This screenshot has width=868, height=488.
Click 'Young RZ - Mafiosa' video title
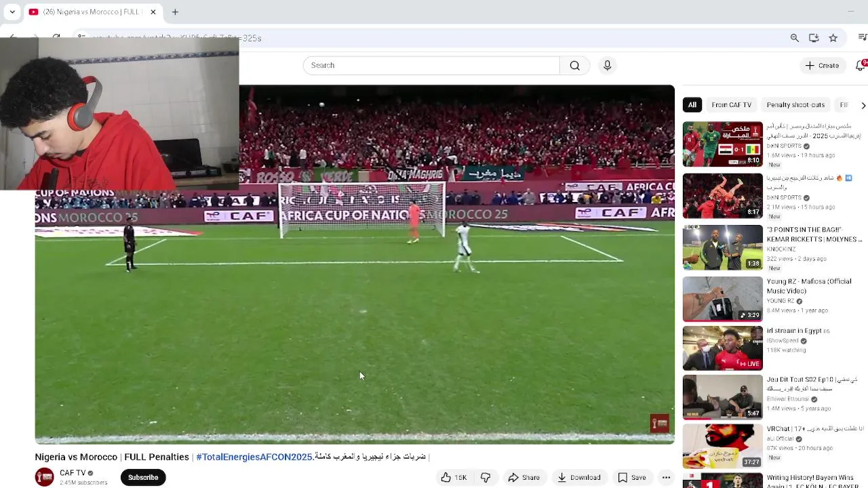coord(809,286)
